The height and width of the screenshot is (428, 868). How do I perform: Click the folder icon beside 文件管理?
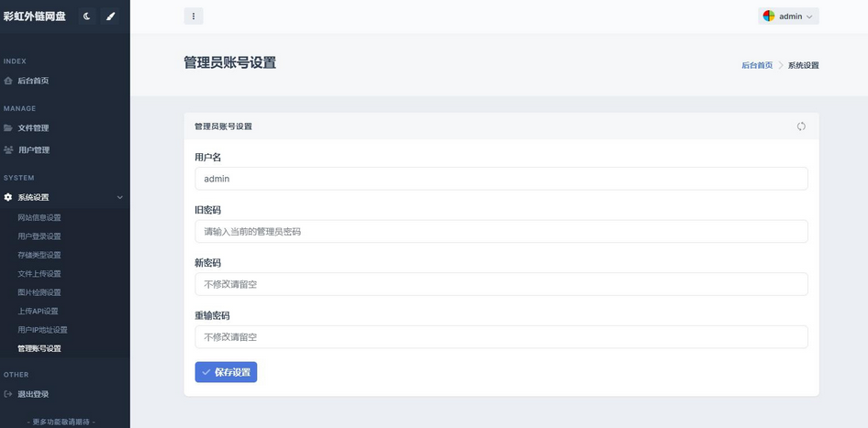(7, 127)
